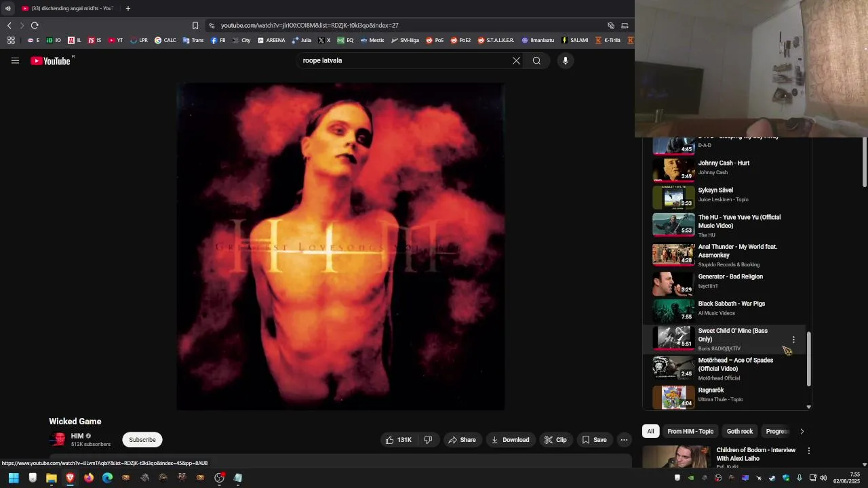
Task: Open The HU - Yuve Yuve Yu thumbnail
Action: click(x=673, y=225)
